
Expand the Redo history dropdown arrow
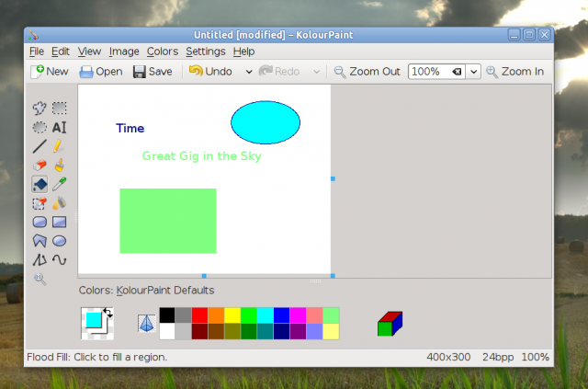coord(316,72)
